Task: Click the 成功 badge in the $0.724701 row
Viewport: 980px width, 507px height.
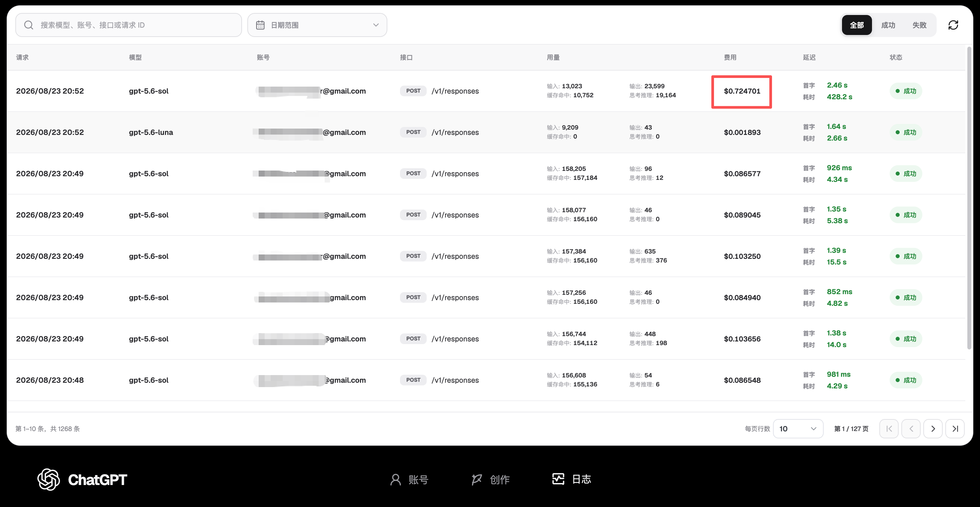Action: coord(905,91)
